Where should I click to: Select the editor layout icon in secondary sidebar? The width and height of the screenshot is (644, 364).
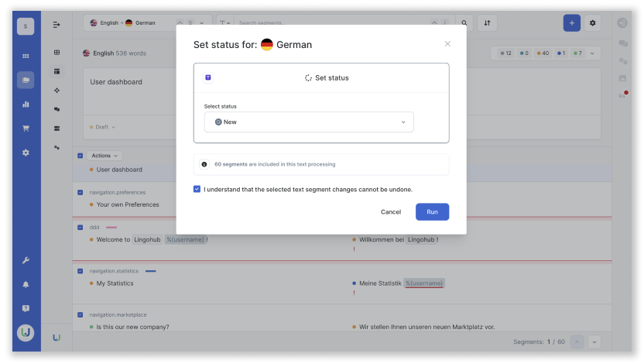[57, 71]
